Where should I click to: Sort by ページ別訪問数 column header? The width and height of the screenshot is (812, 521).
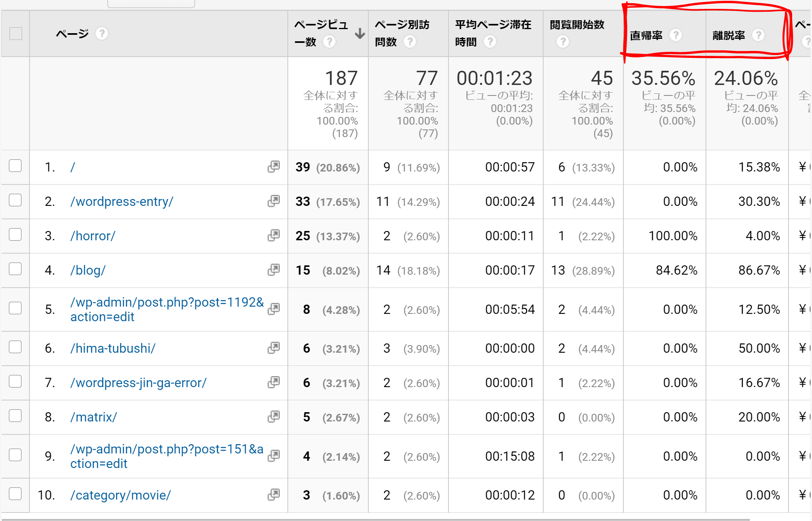[x=402, y=33]
